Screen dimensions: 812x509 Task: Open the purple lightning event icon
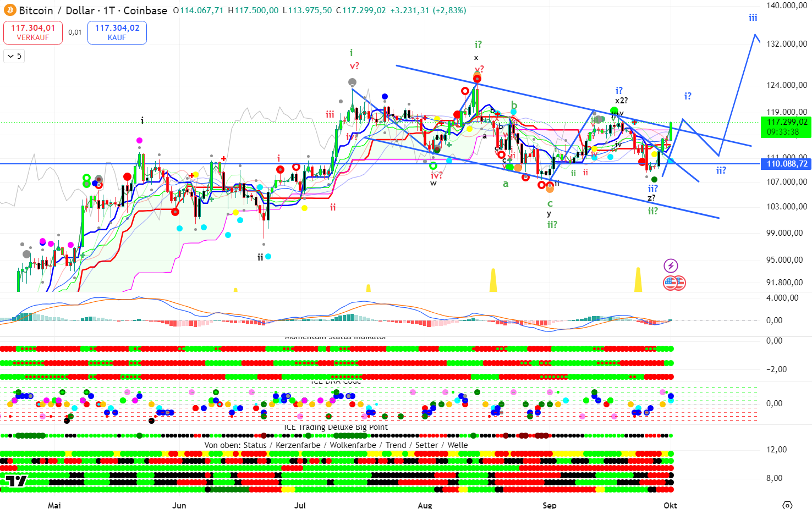click(x=670, y=266)
